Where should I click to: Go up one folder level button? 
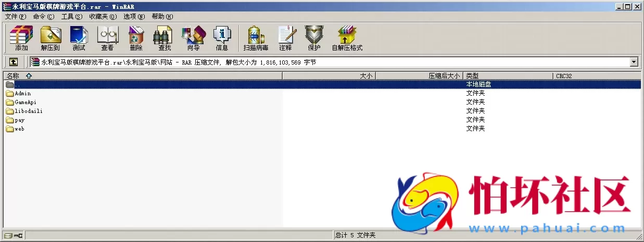(x=14, y=62)
